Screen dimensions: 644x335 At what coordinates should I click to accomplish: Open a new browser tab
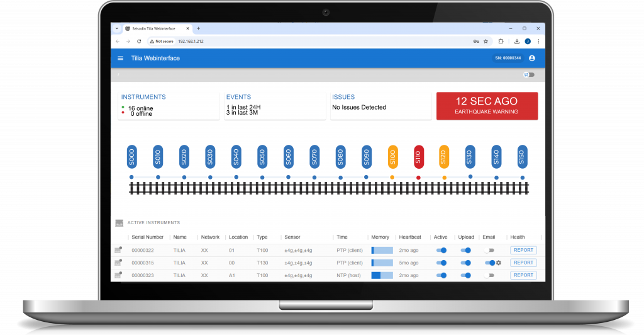(x=198, y=29)
